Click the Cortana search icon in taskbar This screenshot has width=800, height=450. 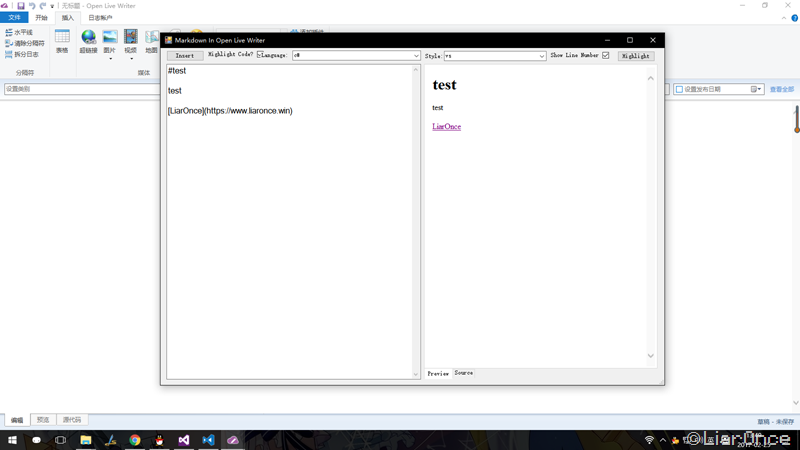tap(36, 440)
